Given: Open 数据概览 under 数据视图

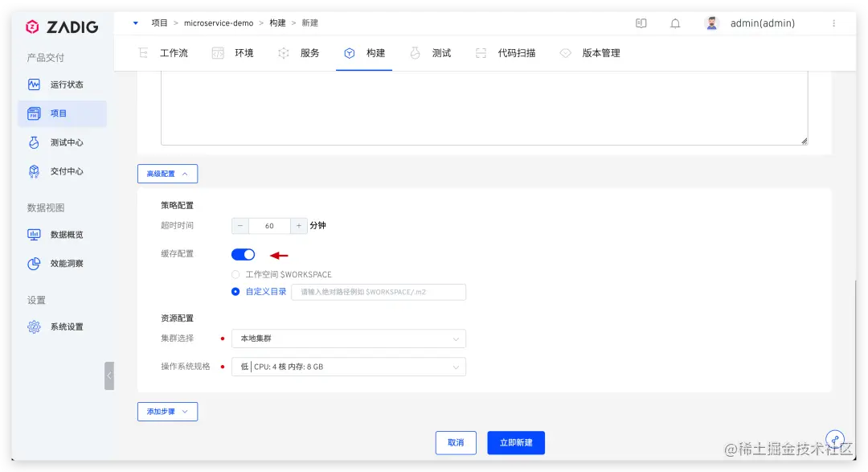Looking at the screenshot, I should pos(64,234).
